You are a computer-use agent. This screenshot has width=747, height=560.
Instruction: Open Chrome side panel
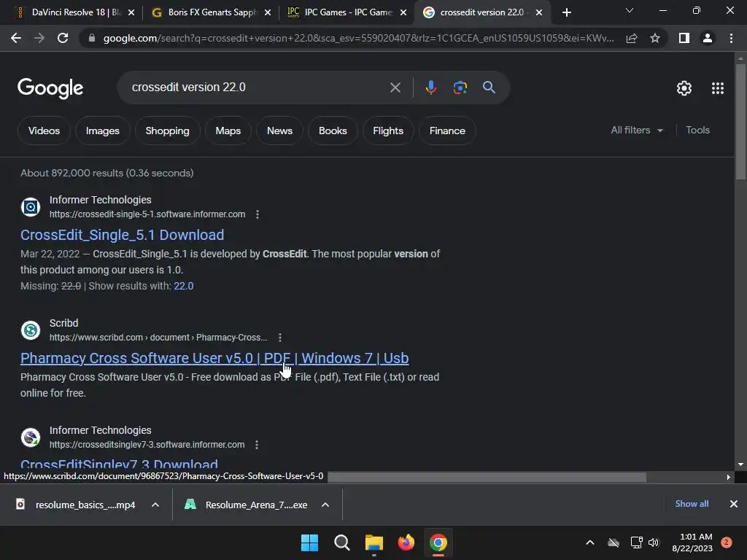coord(684,38)
